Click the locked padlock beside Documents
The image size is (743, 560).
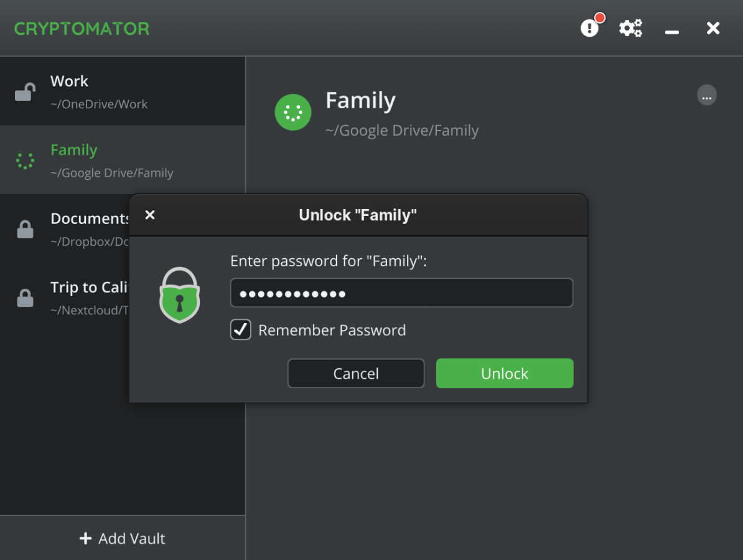click(25, 230)
